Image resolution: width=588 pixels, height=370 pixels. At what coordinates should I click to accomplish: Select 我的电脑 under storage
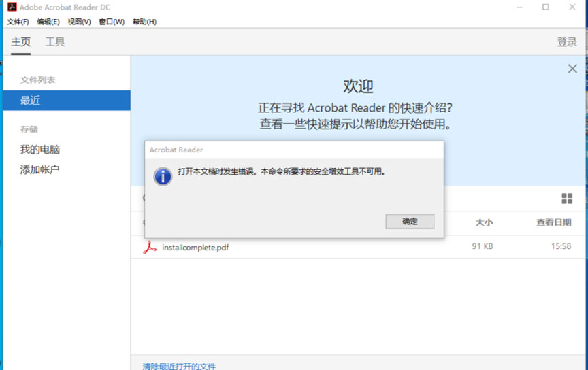tap(39, 150)
